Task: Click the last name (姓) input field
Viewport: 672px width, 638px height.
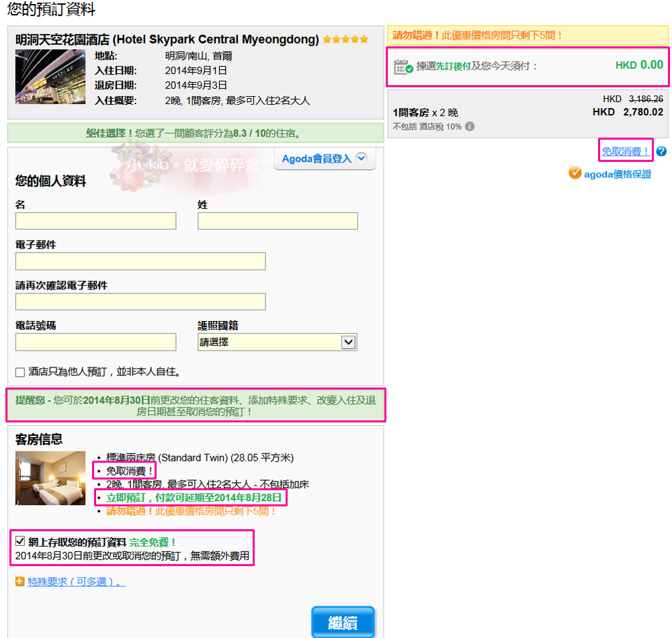Action: click(x=278, y=221)
